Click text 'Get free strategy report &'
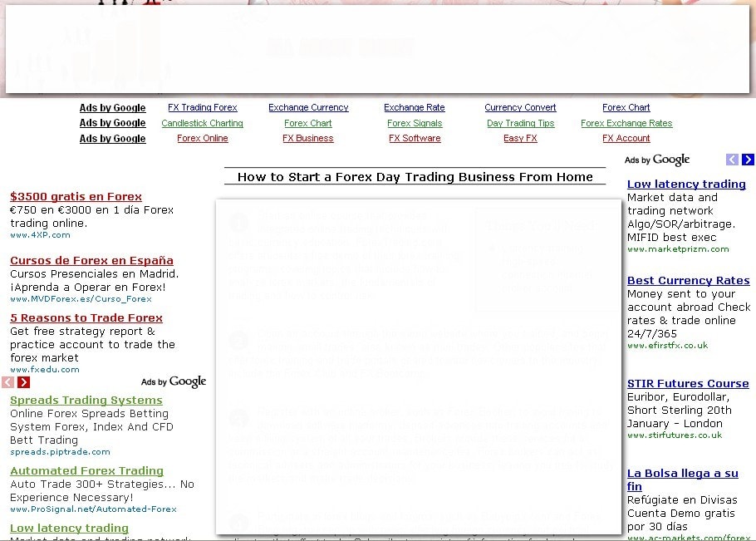 [x=82, y=332]
